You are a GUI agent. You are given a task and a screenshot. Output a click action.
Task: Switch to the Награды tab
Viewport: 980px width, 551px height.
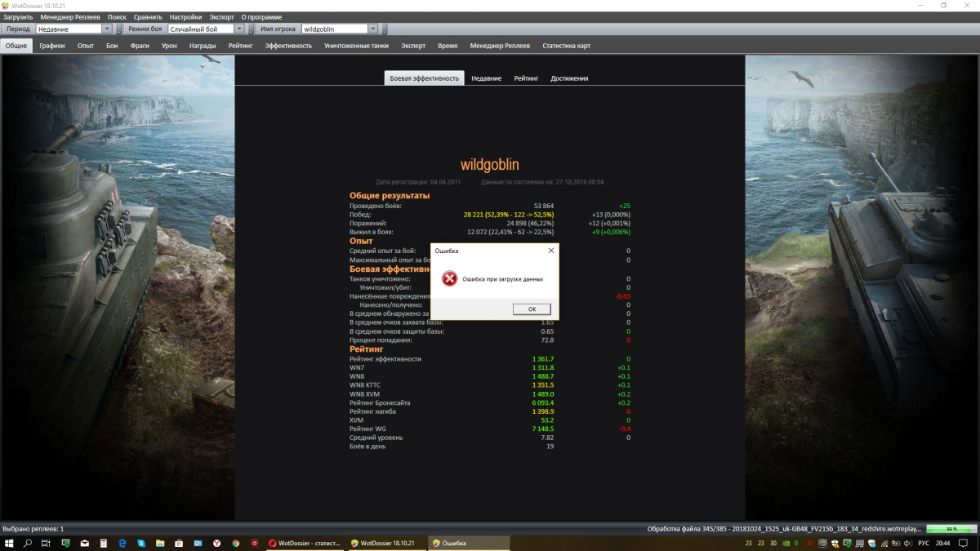pos(203,46)
